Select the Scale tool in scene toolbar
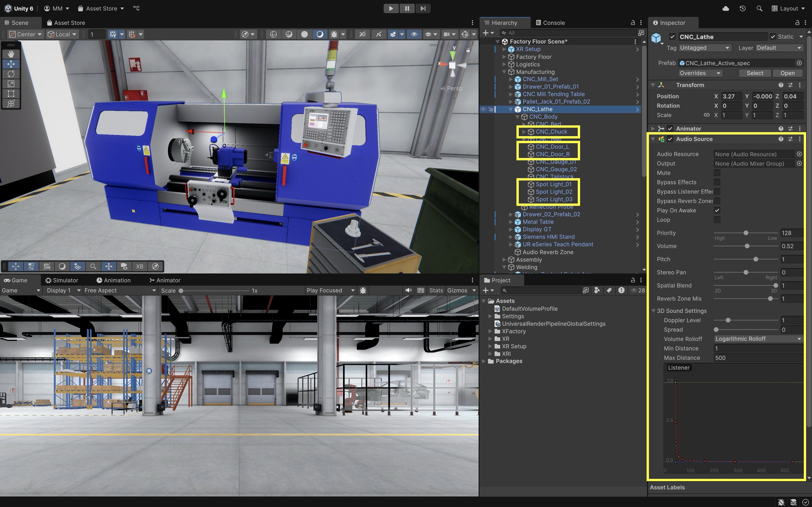The width and height of the screenshot is (812, 507). tap(11, 84)
